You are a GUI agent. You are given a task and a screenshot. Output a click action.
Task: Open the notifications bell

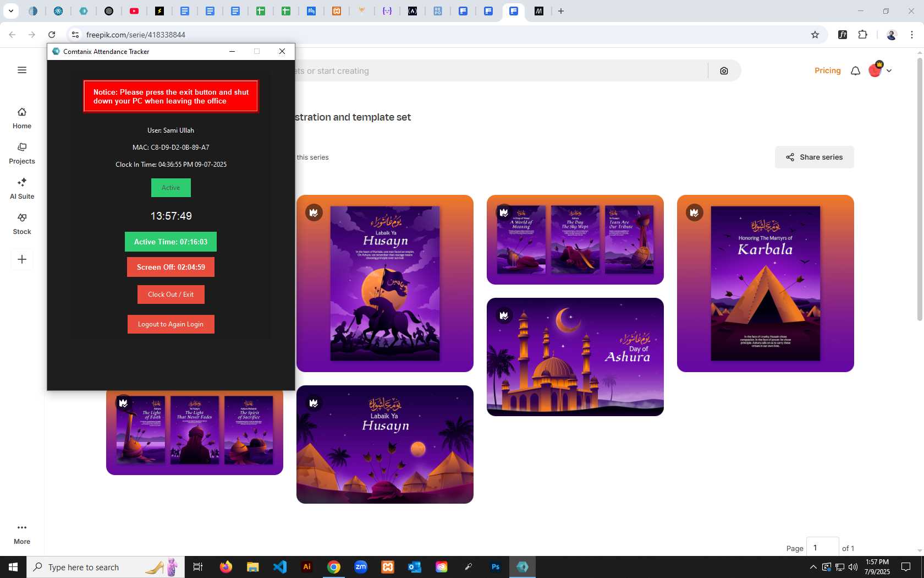click(x=855, y=70)
